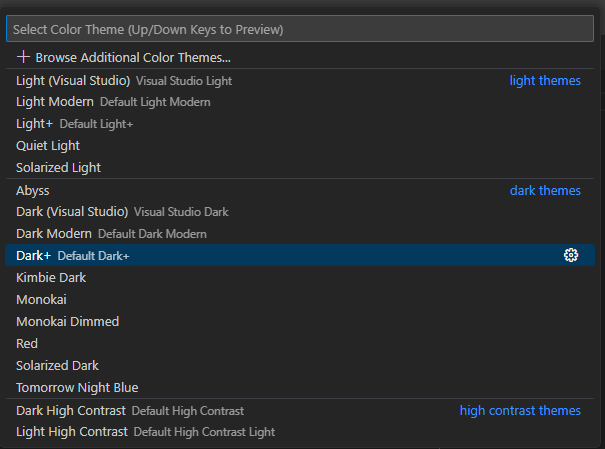Switch to the Solarized Light theme

58,168
